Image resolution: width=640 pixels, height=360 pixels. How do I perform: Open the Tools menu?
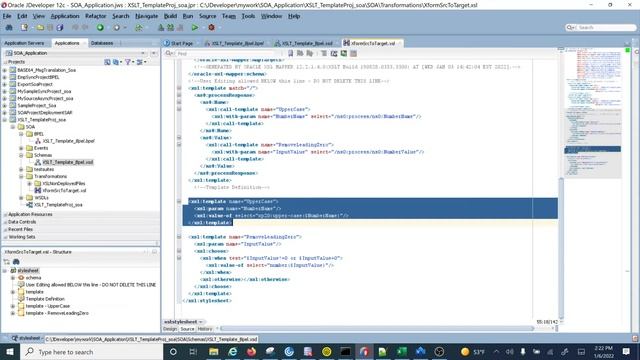[x=248, y=16]
